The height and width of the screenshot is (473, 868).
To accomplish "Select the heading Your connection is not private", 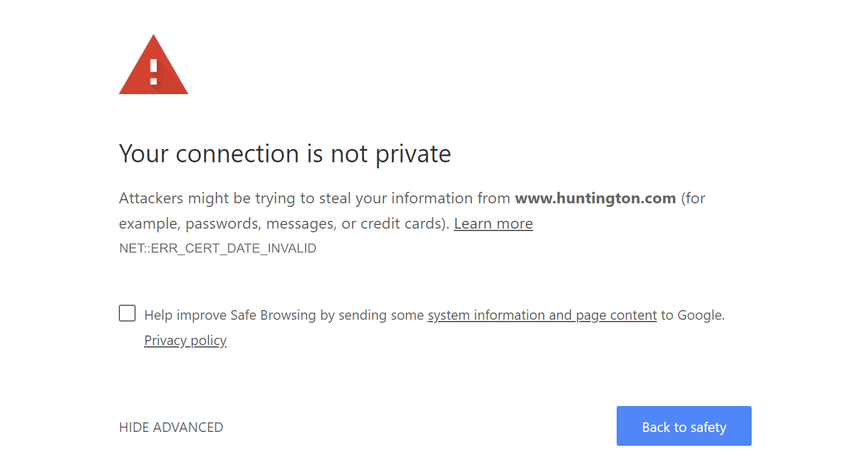I will click(x=285, y=154).
